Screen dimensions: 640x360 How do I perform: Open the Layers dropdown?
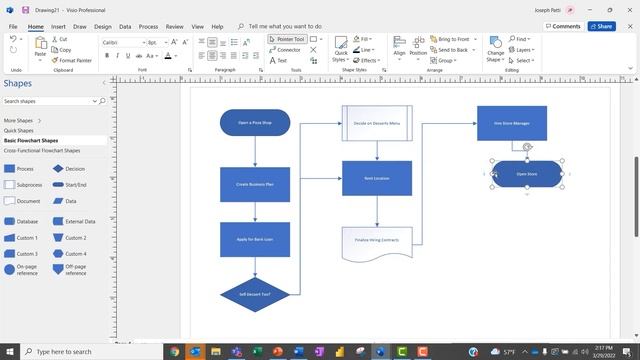[522, 50]
